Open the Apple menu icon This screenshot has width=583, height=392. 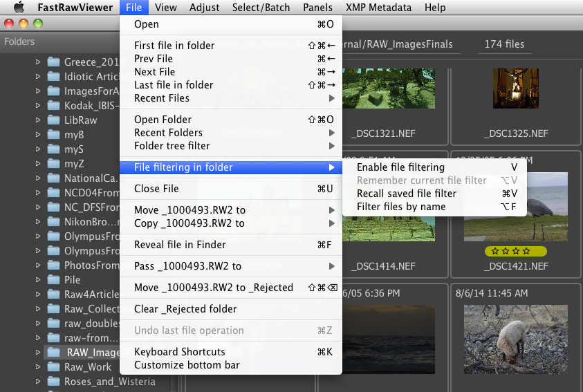pos(19,8)
